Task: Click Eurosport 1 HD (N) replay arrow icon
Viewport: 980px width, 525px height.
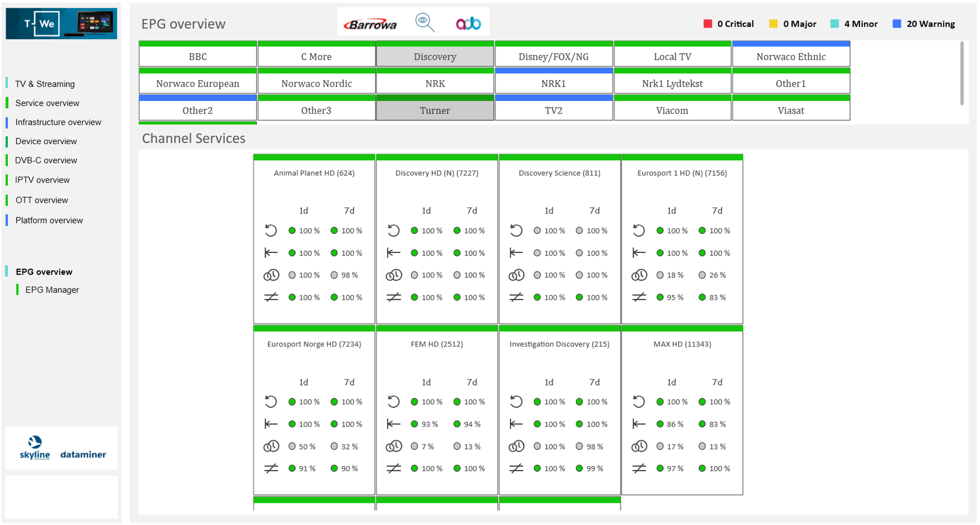Action: 638,230
